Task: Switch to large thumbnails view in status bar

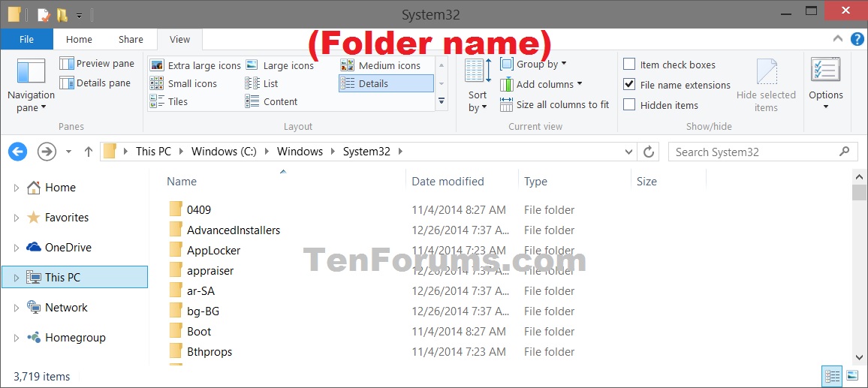Action: coord(852,377)
